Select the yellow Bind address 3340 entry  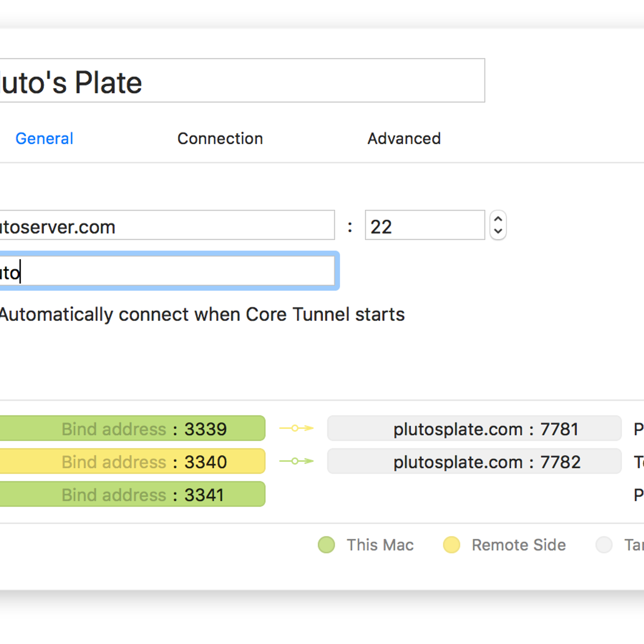[132, 461]
